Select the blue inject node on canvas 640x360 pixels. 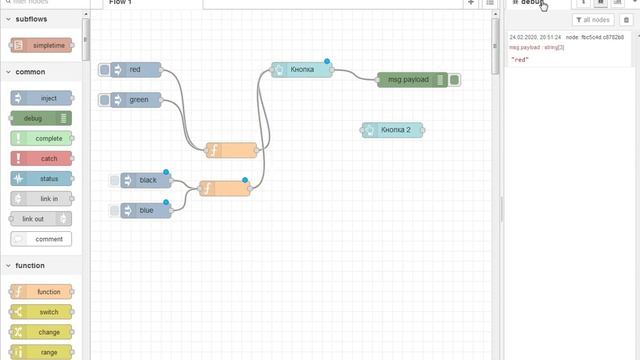click(146, 210)
